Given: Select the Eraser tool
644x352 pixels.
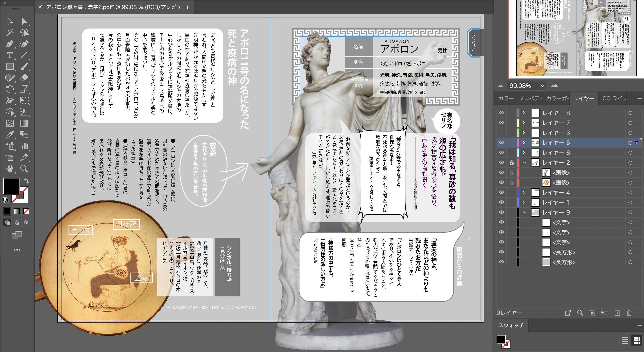Looking at the screenshot, I should (24, 78).
